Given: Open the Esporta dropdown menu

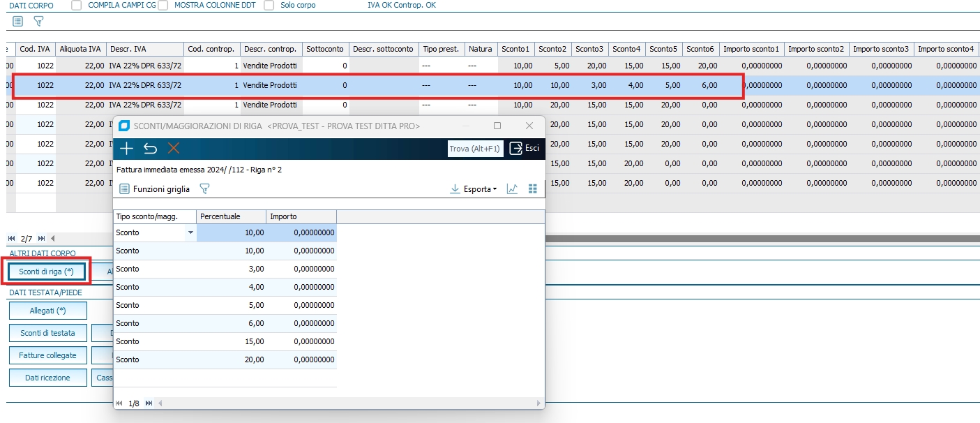Looking at the screenshot, I should coord(474,189).
